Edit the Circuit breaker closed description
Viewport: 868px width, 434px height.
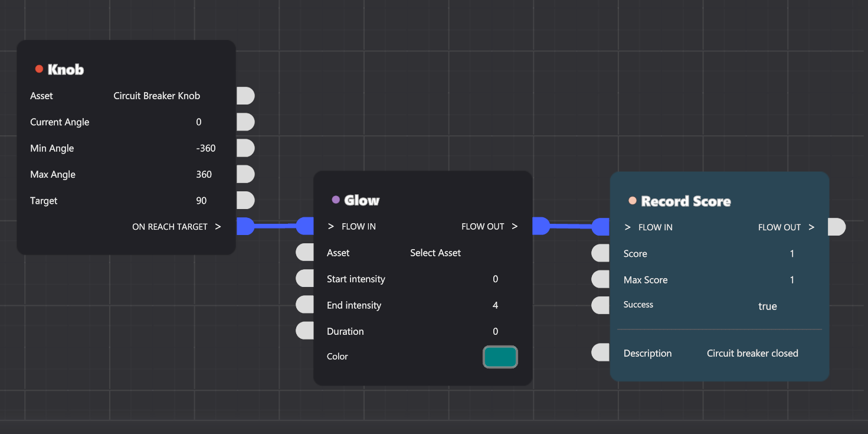(x=752, y=353)
